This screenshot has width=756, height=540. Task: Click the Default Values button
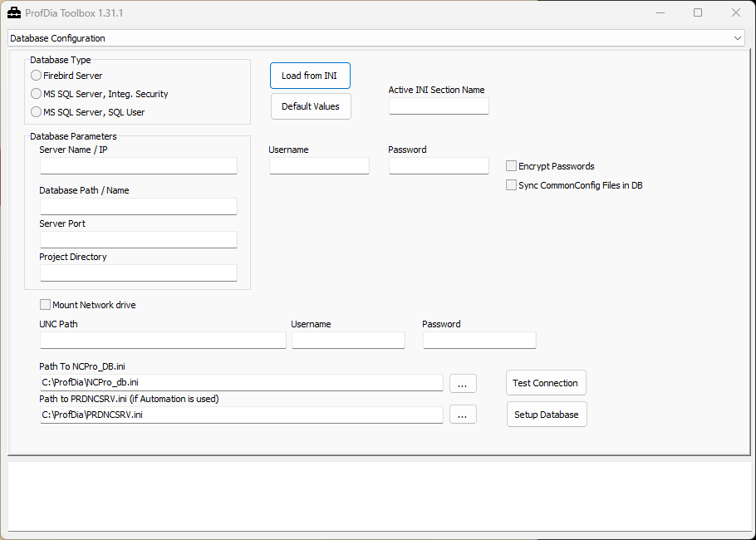(x=311, y=106)
